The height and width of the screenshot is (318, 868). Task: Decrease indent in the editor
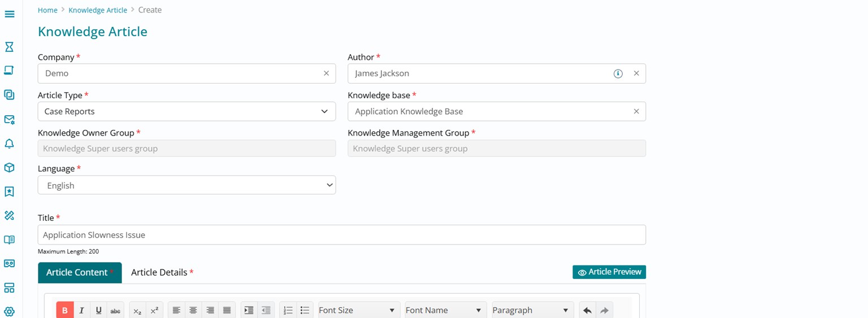[266, 310]
